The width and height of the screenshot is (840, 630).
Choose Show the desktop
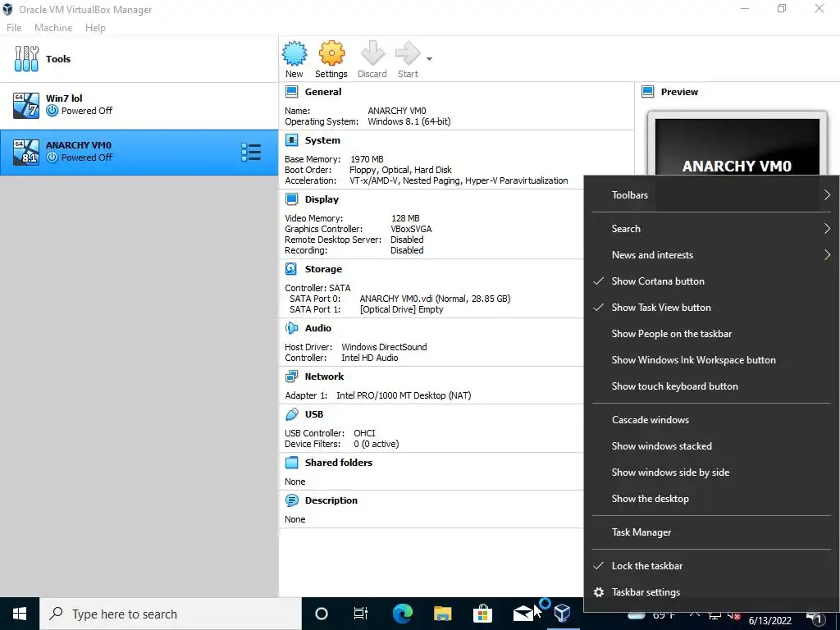point(711,499)
